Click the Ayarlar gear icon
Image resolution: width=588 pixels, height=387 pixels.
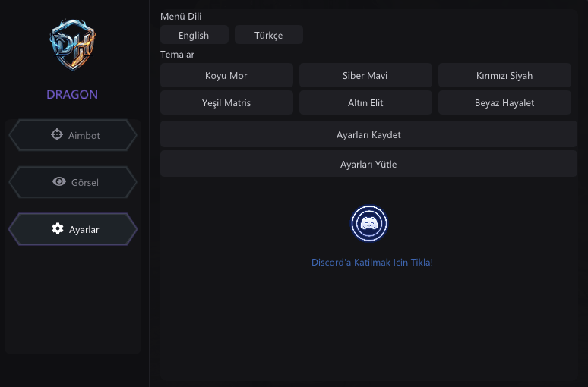point(58,228)
